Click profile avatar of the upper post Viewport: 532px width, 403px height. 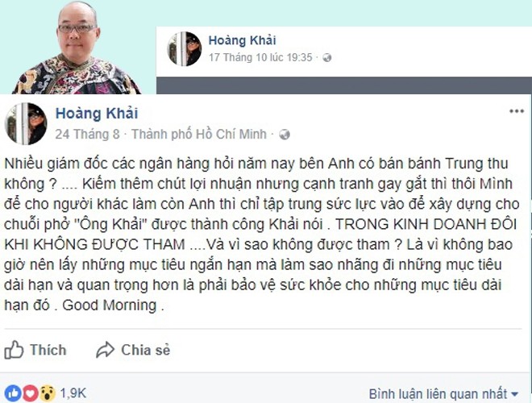pyautogui.click(x=185, y=49)
